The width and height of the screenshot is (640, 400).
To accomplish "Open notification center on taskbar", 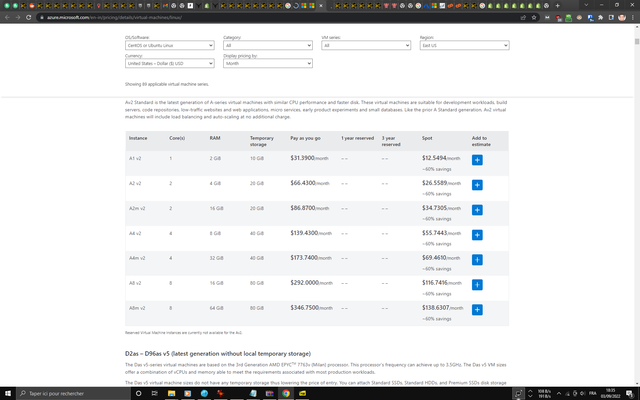I will coord(629,393).
